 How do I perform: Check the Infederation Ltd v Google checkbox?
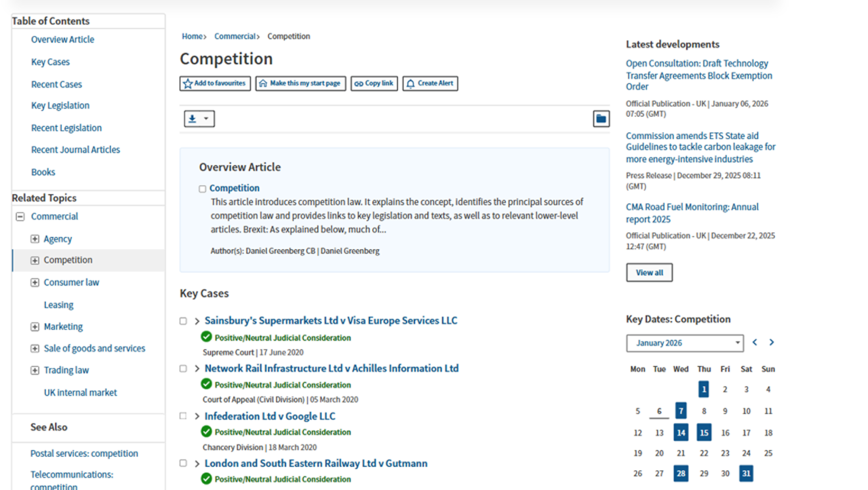pyautogui.click(x=183, y=416)
